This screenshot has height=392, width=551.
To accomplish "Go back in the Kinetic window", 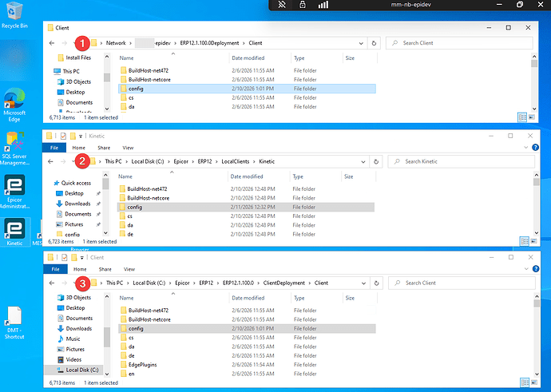I will click(x=50, y=161).
